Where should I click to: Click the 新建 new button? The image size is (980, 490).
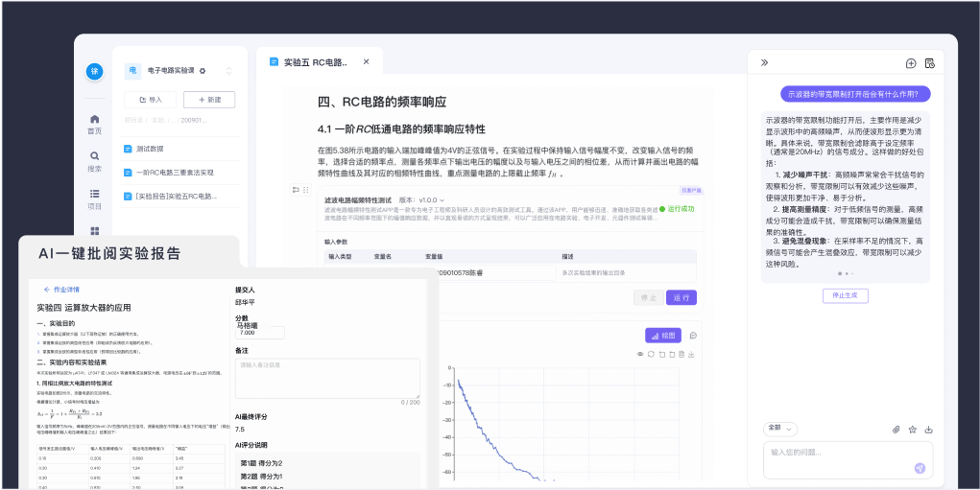(208, 100)
